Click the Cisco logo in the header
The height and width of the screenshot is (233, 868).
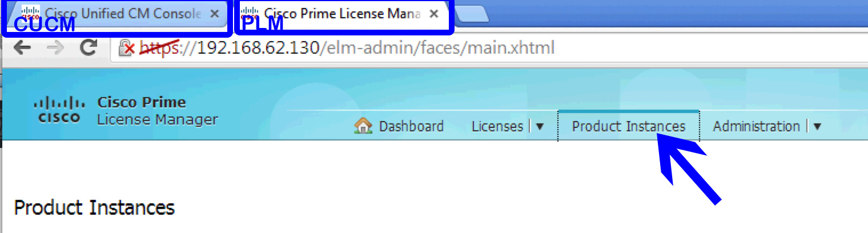point(60,110)
